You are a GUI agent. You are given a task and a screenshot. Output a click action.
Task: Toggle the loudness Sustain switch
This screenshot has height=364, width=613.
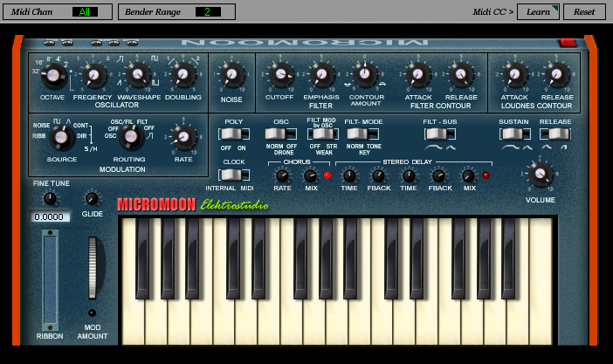pos(515,134)
